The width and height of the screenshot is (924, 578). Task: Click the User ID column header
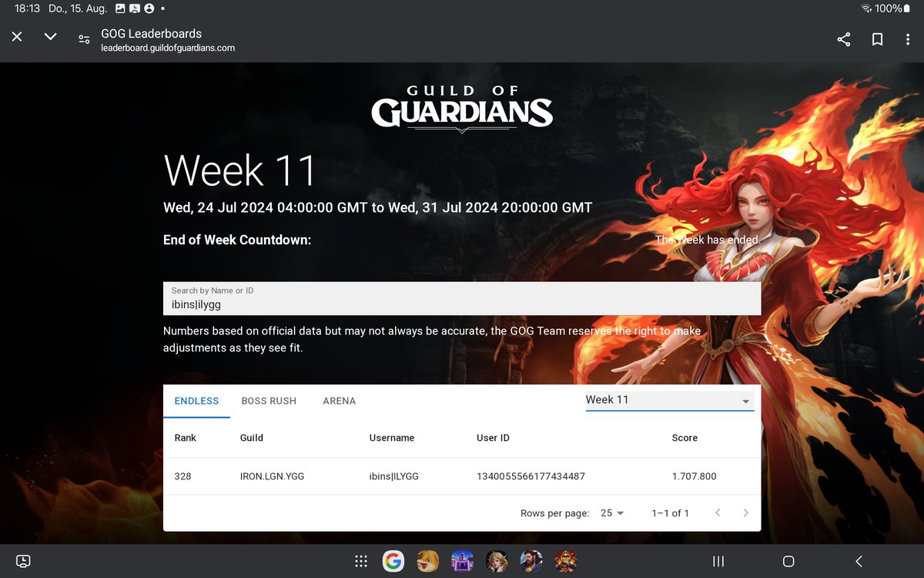pyautogui.click(x=493, y=438)
